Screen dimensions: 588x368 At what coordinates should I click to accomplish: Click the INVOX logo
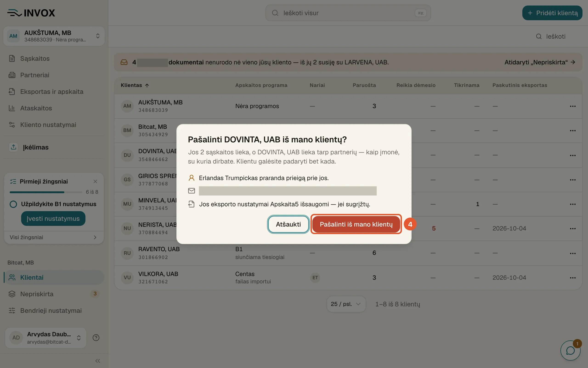(31, 13)
